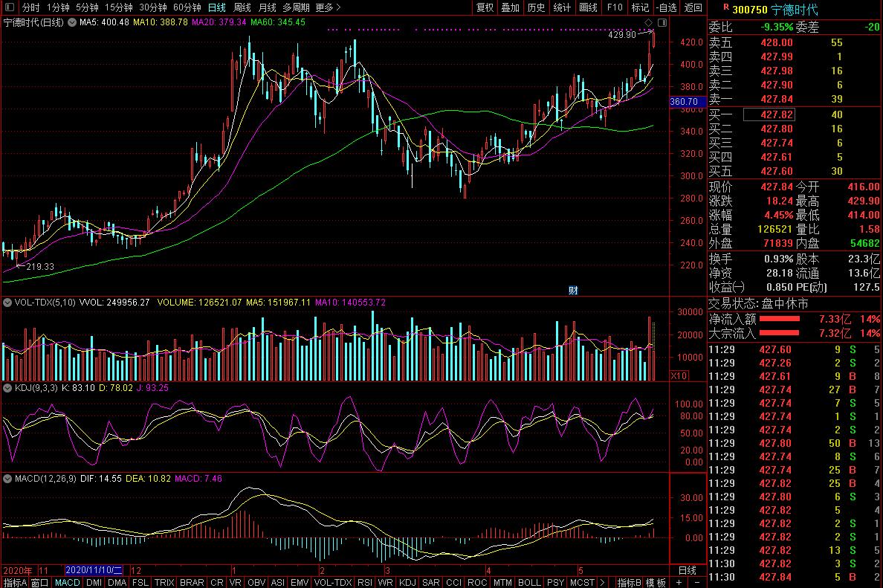The image size is (883, 588).
Task: Toggle 叠加 overlay option
Action: coord(510,7)
